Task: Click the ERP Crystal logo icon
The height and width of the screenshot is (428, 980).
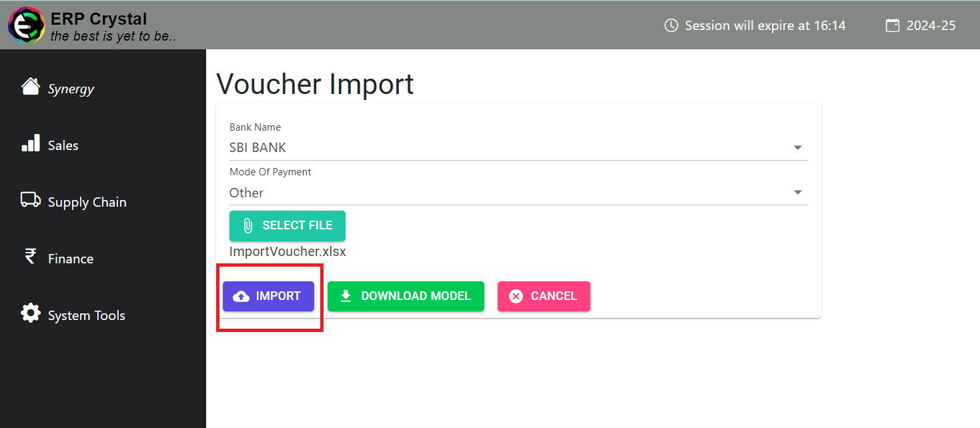Action: (x=26, y=25)
